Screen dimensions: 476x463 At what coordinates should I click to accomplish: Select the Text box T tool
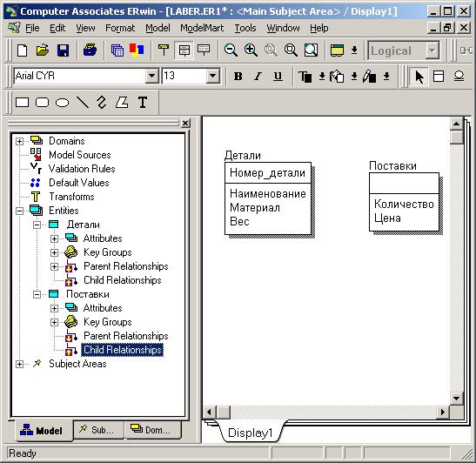click(x=143, y=103)
